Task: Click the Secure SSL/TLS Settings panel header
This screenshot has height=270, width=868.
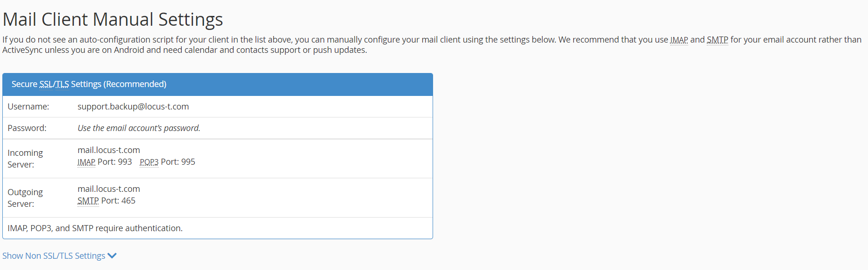Action: 218,84
